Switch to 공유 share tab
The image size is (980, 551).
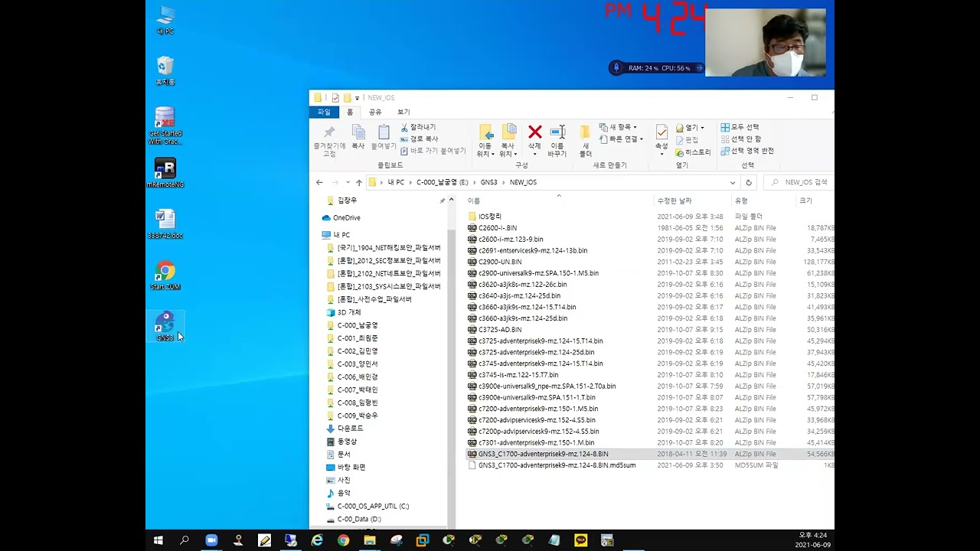point(375,112)
